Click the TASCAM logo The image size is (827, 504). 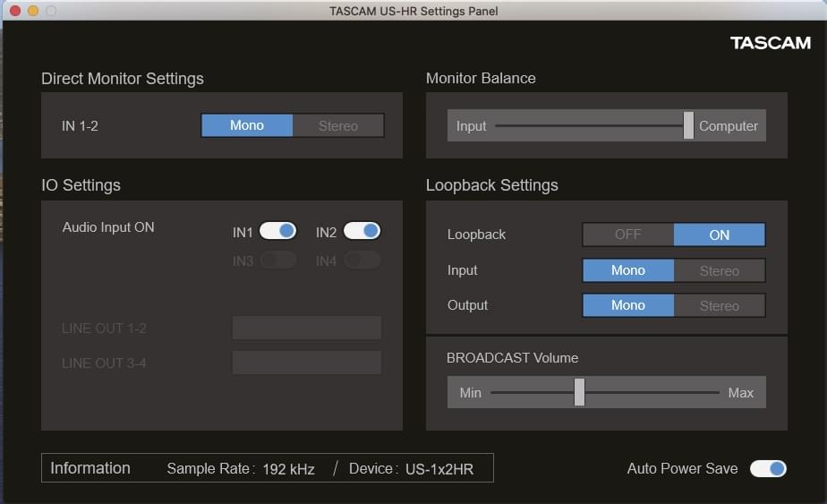pyautogui.click(x=770, y=43)
